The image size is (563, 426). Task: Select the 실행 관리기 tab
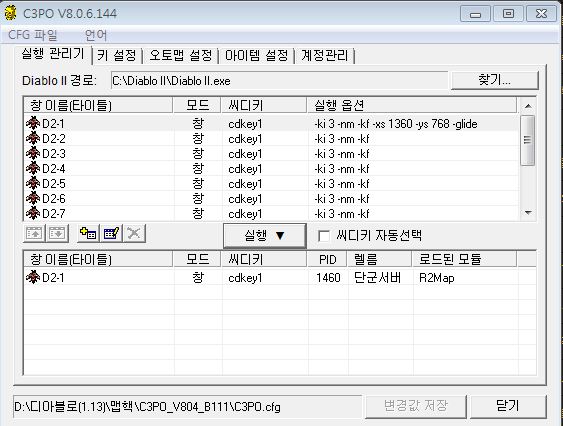pyautogui.click(x=53, y=54)
